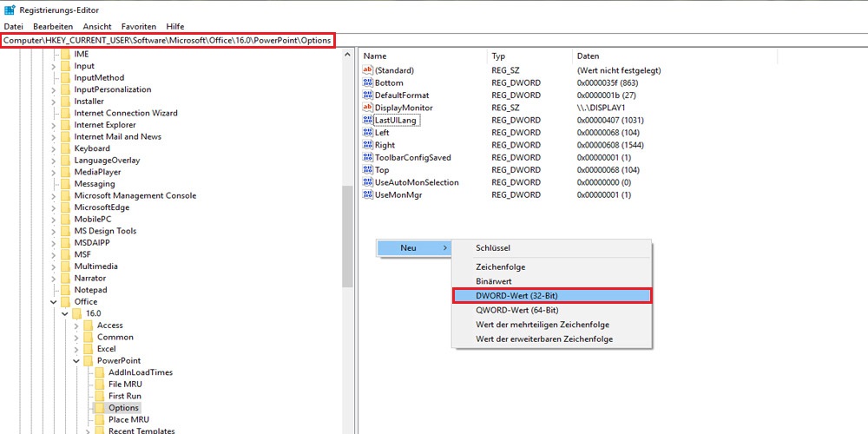868x434 pixels.
Task: Click the tree pane vertical scrollbar thumb
Action: coord(348,236)
